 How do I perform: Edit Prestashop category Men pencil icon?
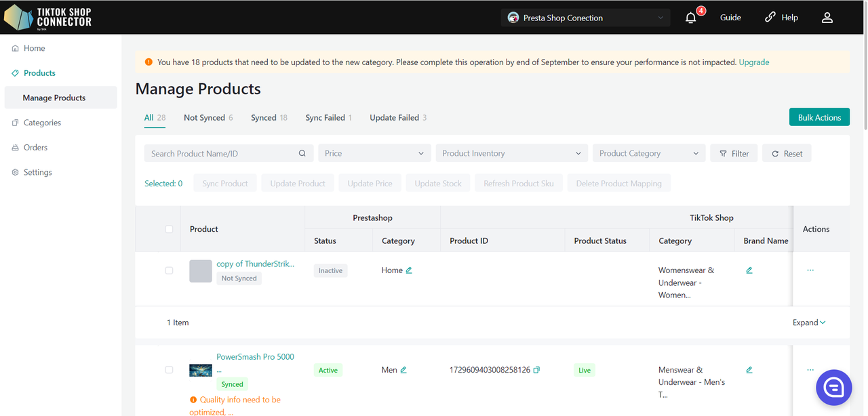(x=403, y=370)
